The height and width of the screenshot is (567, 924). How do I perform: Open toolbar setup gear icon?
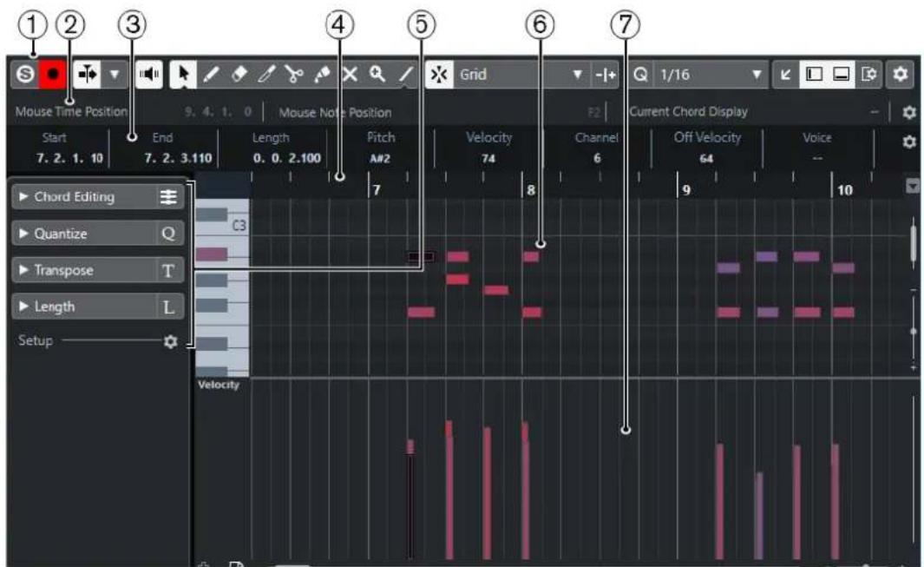pyautogui.click(x=900, y=75)
